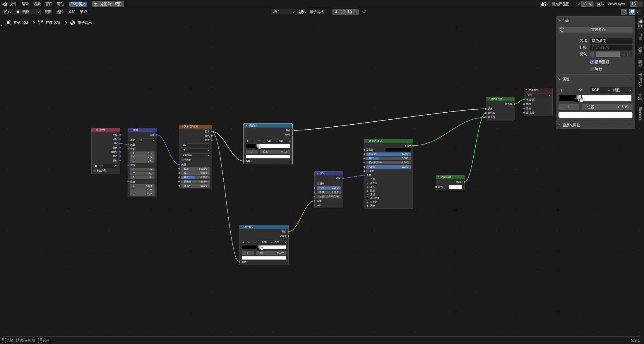
Task: Remove a color stop with minus icon
Action: tap(570, 90)
